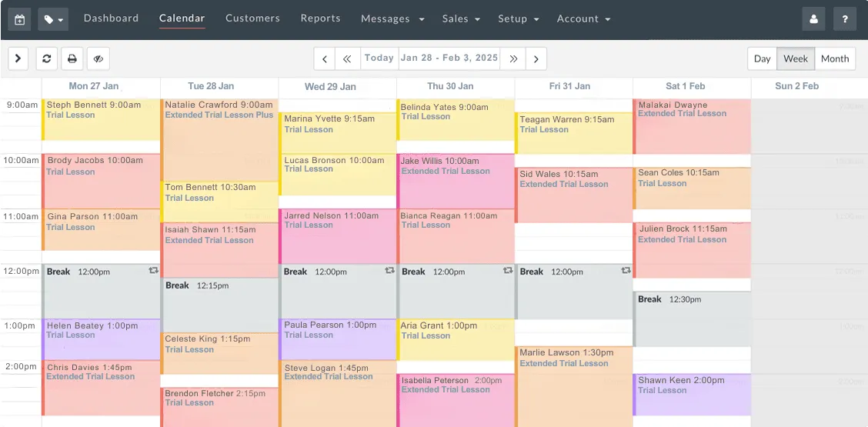Expand the sidebar with the arrow button
Viewport: 868px width, 427px height.
(18, 58)
